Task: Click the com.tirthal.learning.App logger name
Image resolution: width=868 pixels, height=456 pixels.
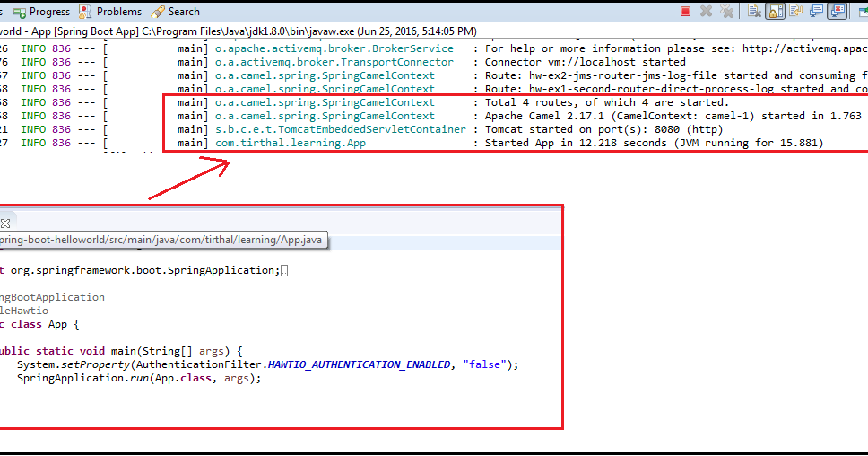Action: coord(291,143)
